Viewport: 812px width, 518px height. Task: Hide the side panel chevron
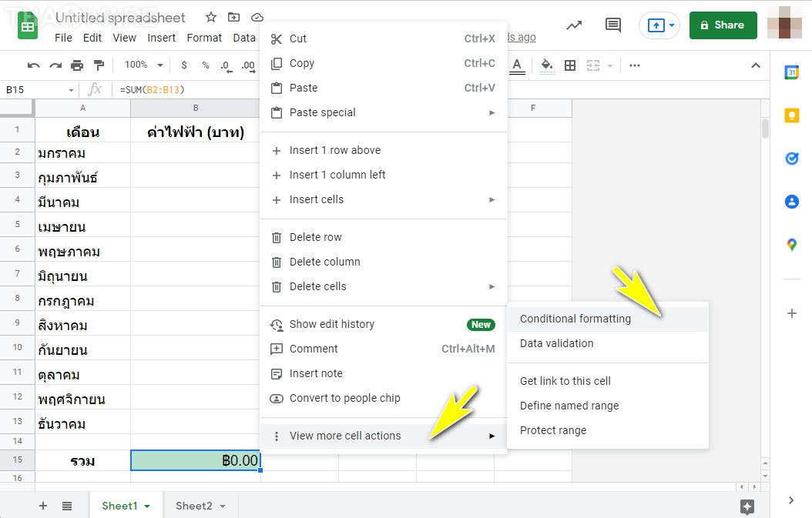point(790,500)
